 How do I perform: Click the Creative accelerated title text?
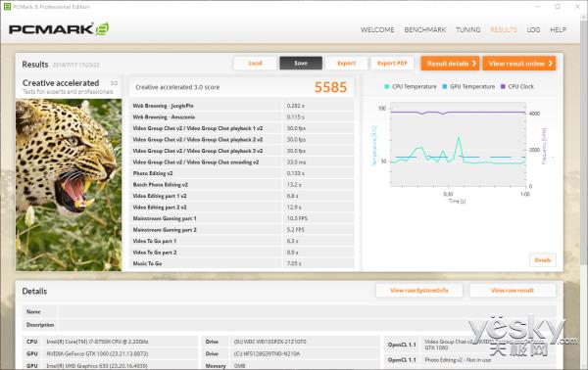click(61, 83)
